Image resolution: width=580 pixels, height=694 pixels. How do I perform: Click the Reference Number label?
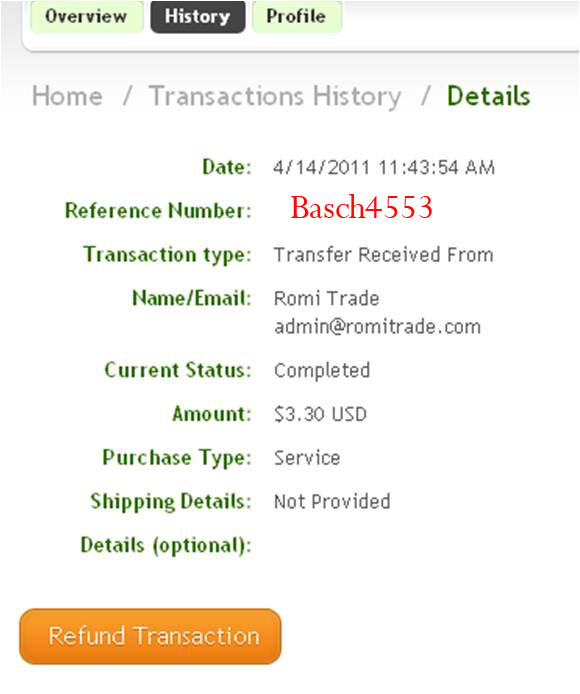coord(158,210)
